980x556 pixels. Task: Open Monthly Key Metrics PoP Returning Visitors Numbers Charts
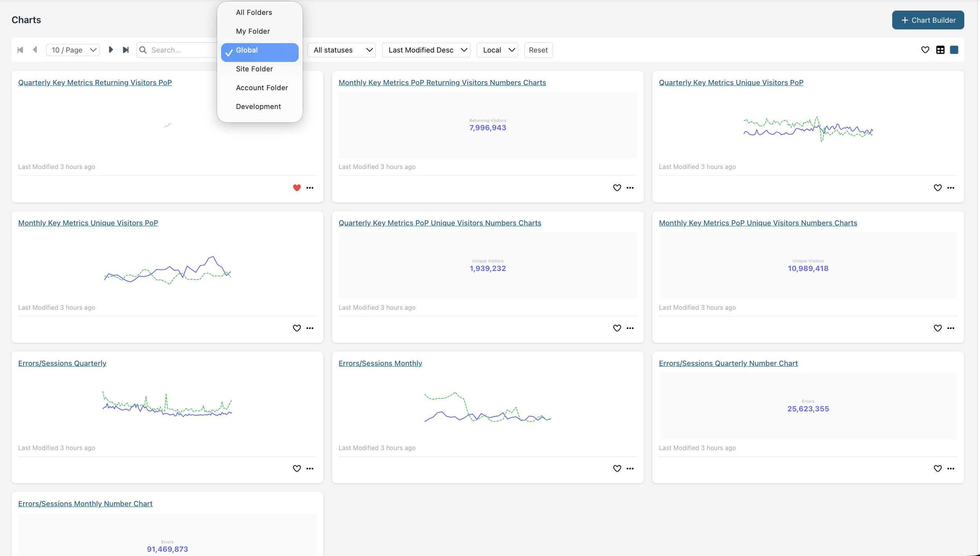point(442,83)
